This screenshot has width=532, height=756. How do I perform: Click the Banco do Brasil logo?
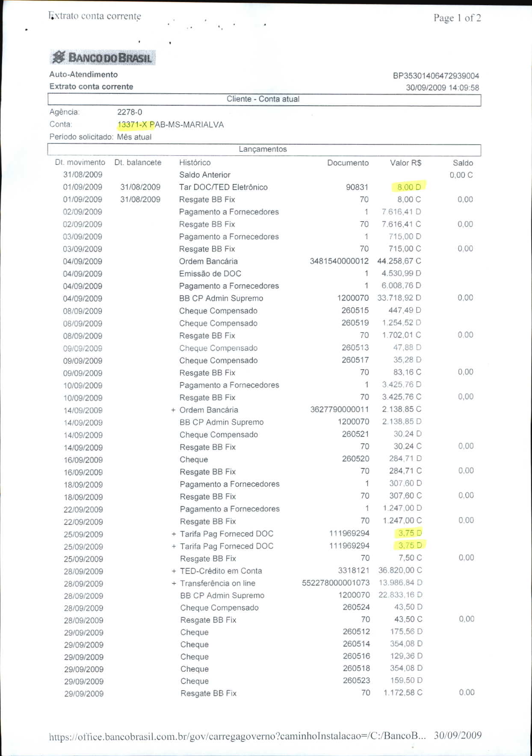[102, 57]
